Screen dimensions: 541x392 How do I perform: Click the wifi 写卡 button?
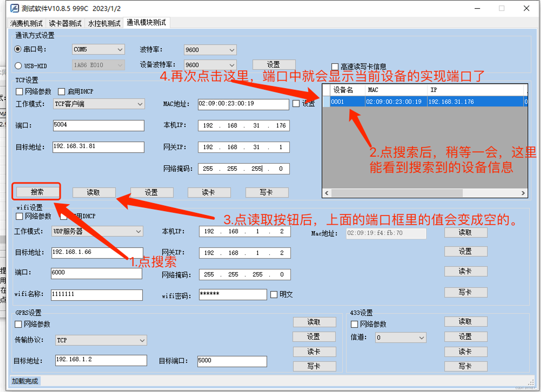pyautogui.click(x=466, y=292)
